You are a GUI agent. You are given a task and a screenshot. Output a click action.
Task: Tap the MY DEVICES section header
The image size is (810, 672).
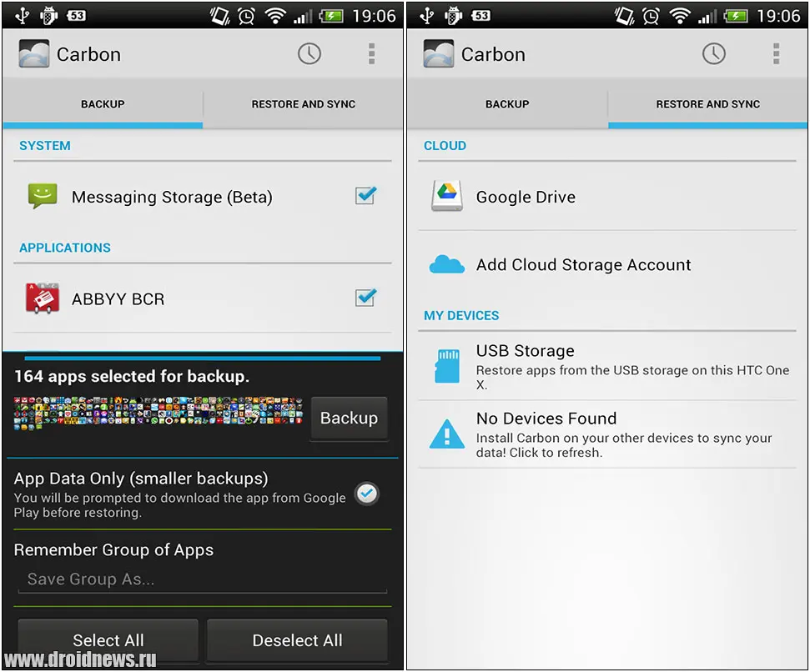(x=461, y=315)
